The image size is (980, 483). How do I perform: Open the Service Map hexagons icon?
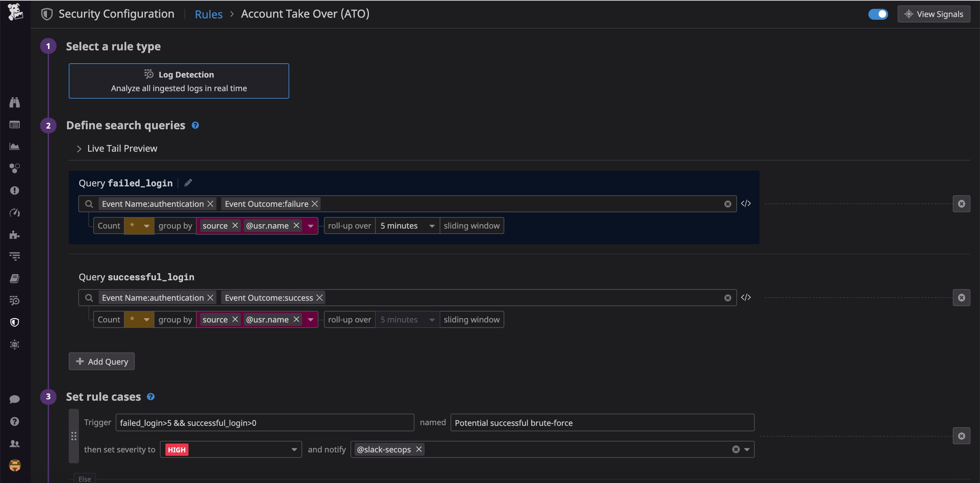14,168
